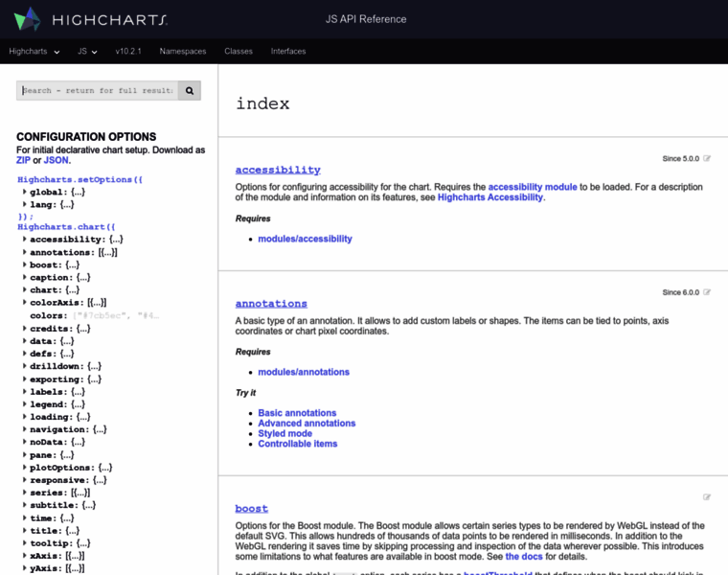Expand the global option in the tree
This screenshot has height=575, width=728.
[25, 192]
